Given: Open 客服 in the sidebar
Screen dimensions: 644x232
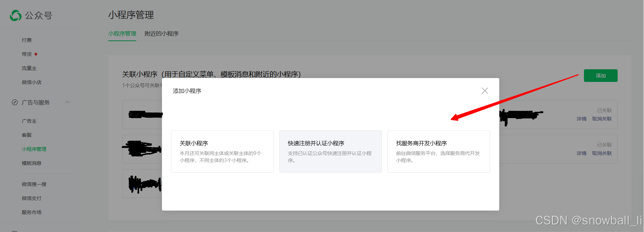Looking at the screenshot, I should point(27,135).
